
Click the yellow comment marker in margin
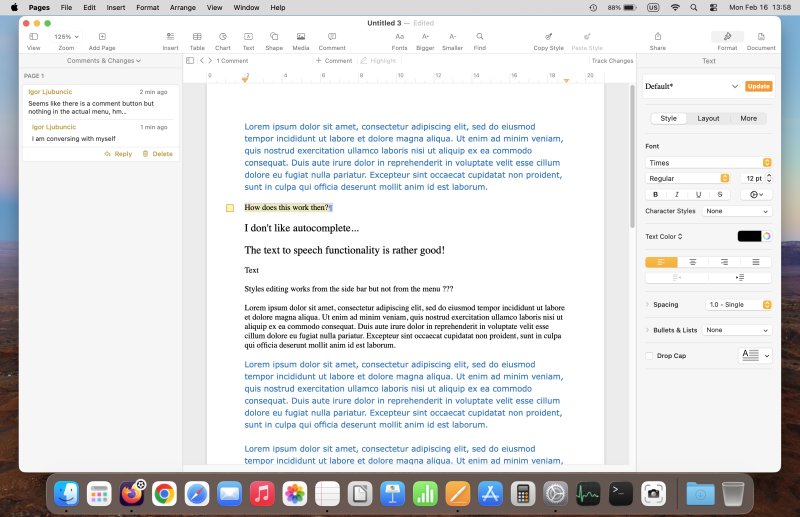point(230,208)
